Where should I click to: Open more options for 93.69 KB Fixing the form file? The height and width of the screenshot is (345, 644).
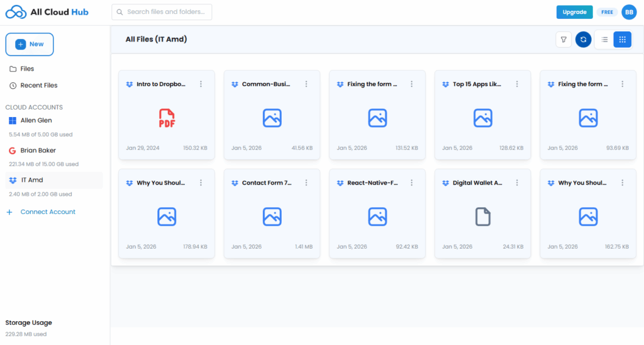click(623, 84)
